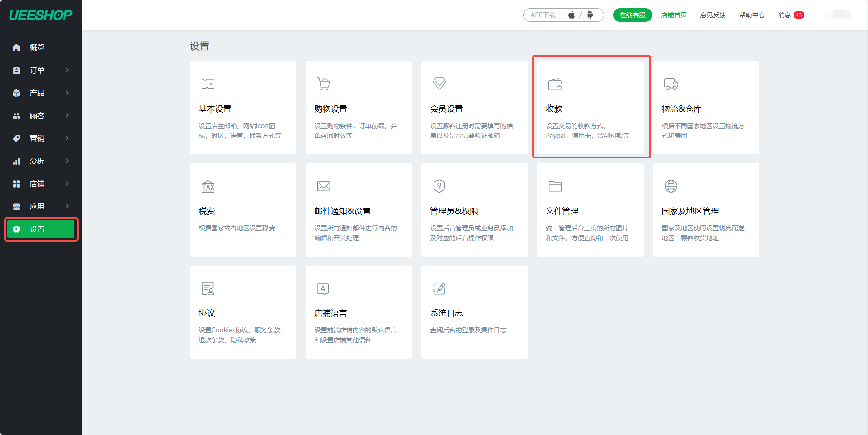Go to 概览 in the sidebar
Viewport: 868px width, 435px height.
41,48
